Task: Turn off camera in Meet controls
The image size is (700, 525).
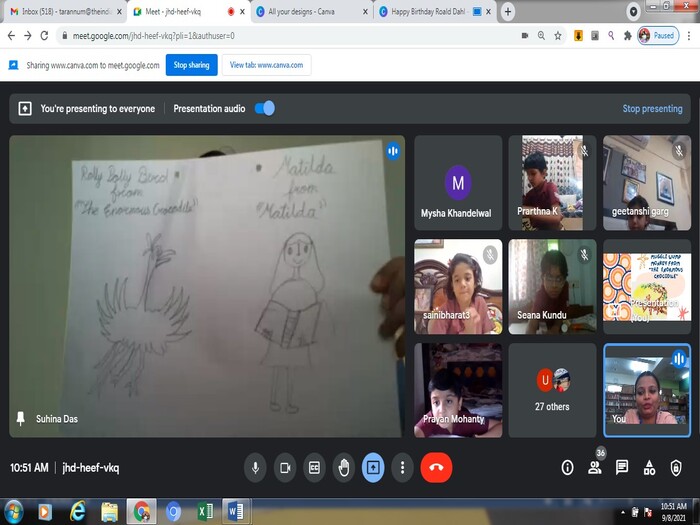Action: pyautogui.click(x=285, y=467)
